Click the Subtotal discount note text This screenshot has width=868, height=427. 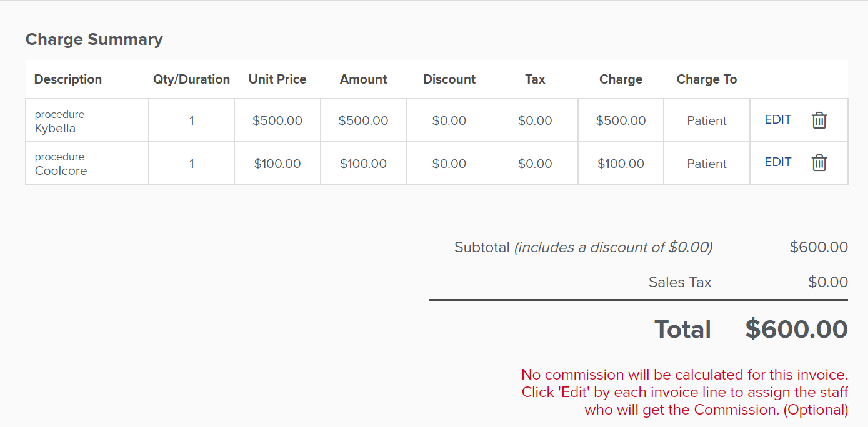[x=613, y=247]
